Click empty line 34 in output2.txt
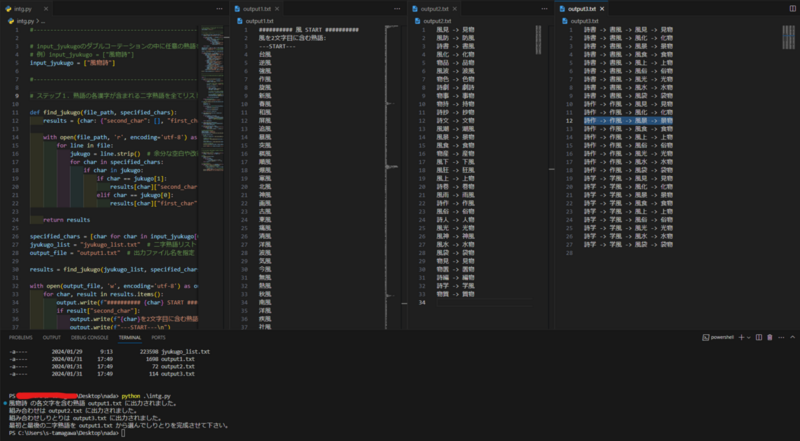This screenshot has height=441, width=800. [x=484, y=303]
